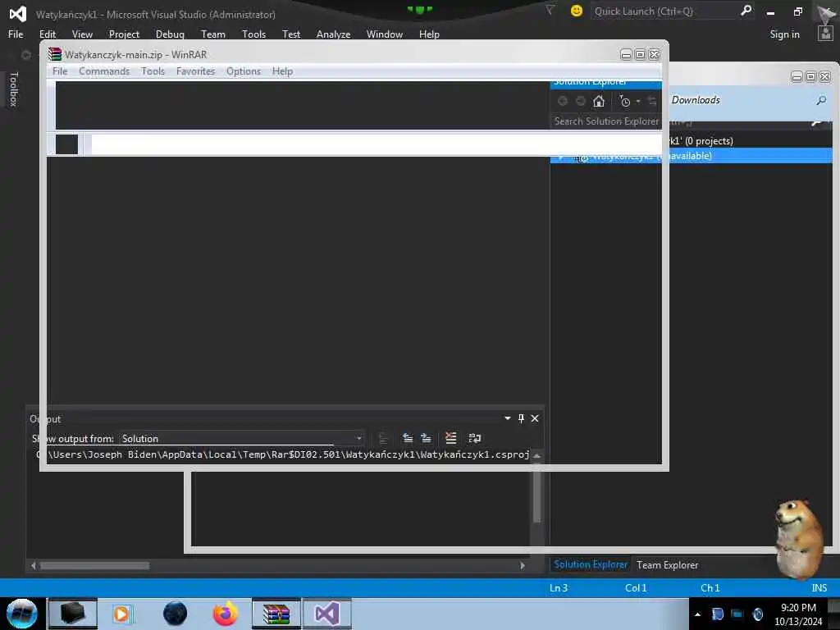Open the Visual Studio Debug menu
The width and height of the screenshot is (840, 630).
pyautogui.click(x=170, y=34)
